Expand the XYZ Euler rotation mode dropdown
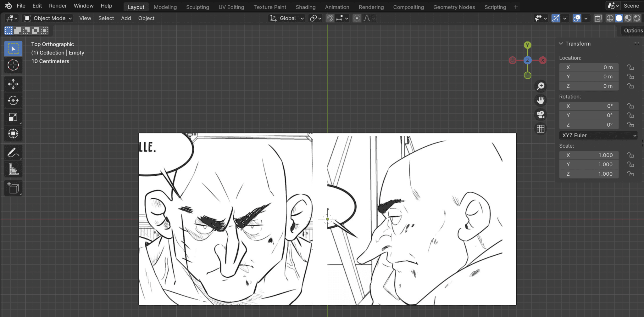Viewport: 644px width, 317px height. pos(598,135)
